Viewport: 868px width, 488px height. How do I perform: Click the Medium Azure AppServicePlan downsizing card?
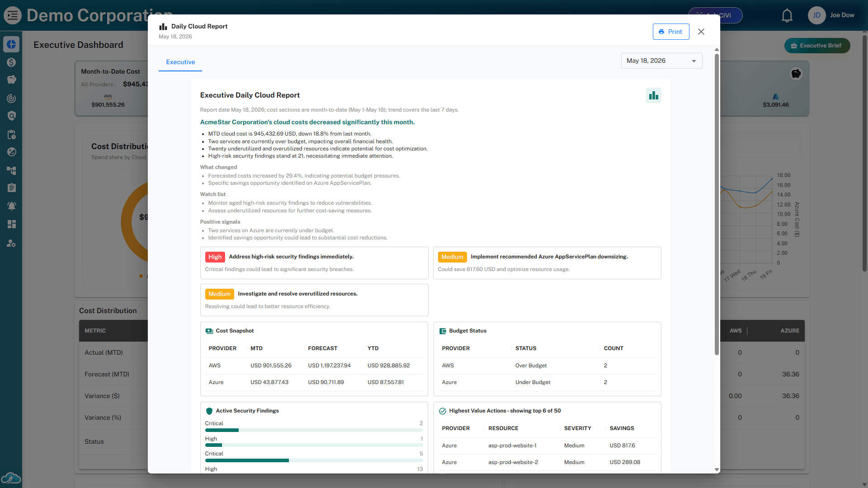point(547,263)
